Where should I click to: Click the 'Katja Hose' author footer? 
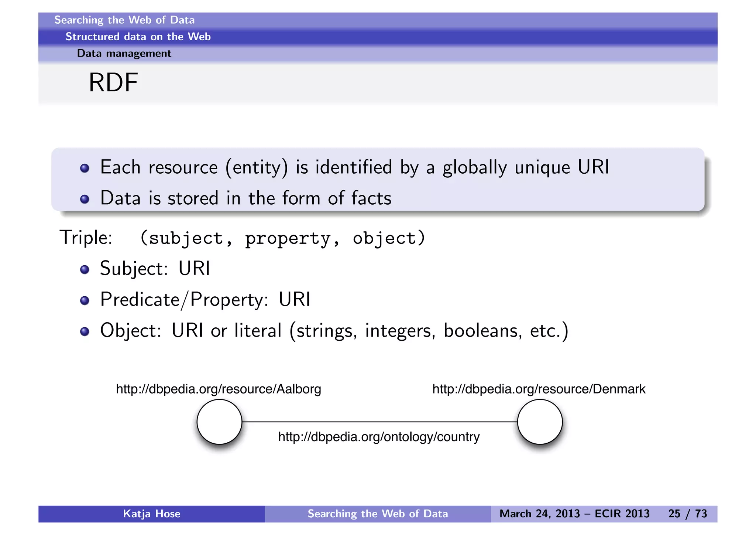(151, 514)
